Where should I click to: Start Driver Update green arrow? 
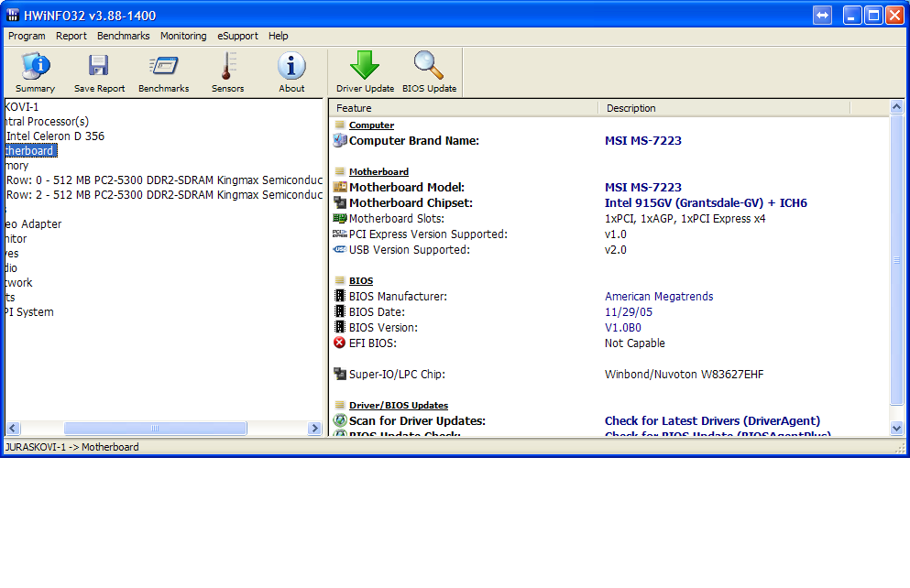pyautogui.click(x=365, y=71)
